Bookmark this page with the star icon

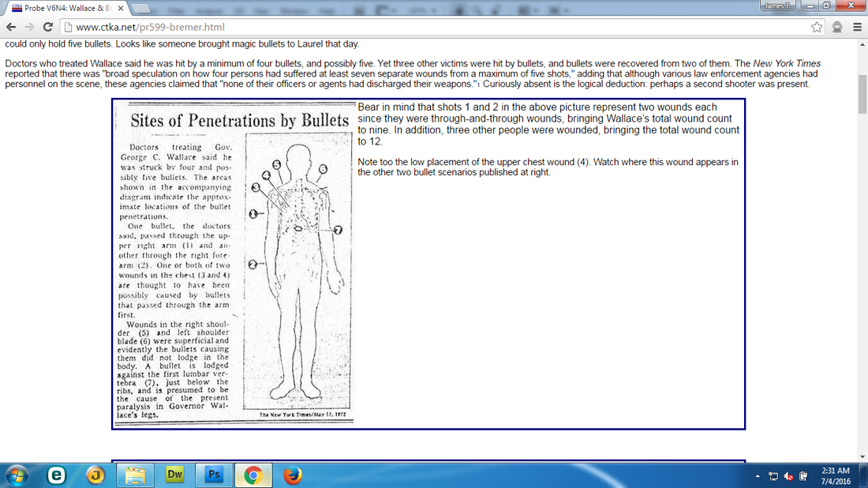point(817,27)
